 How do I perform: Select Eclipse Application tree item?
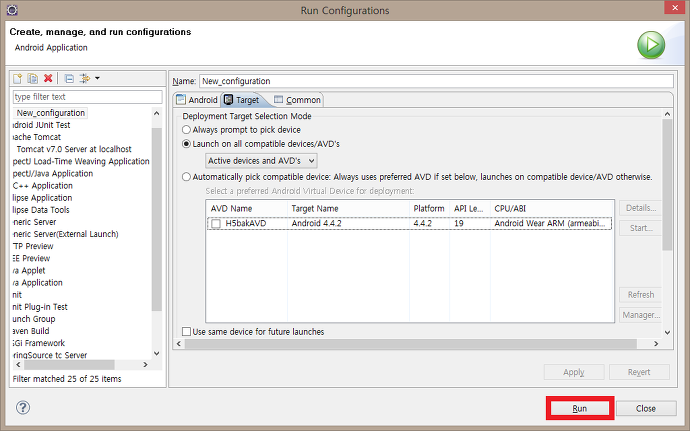42,198
